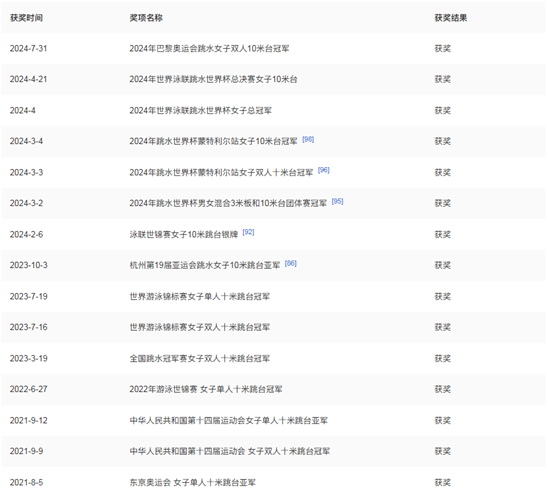Click 获奖 result in the 2024-2-6 row
Viewport: 548px width, 496px height.
(442, 234)
